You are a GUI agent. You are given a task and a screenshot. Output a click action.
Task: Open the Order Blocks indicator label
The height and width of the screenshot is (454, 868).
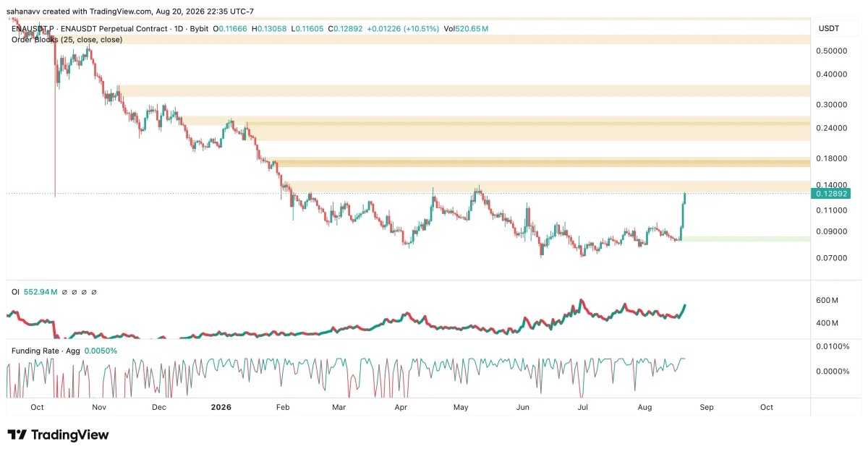(x=67, y=40)
